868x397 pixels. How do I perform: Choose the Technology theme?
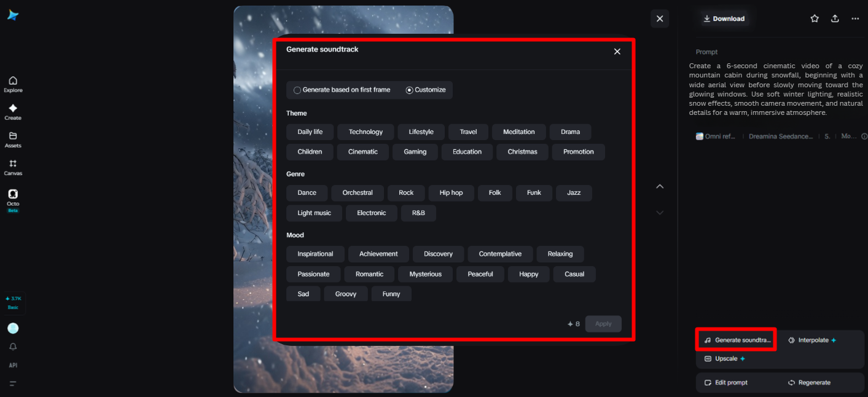click(x=366, y=132)
